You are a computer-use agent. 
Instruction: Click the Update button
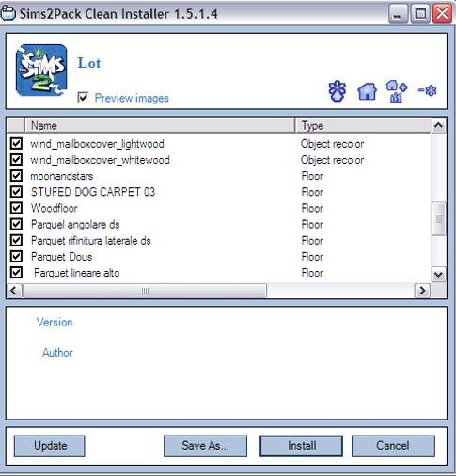(50, 446)
